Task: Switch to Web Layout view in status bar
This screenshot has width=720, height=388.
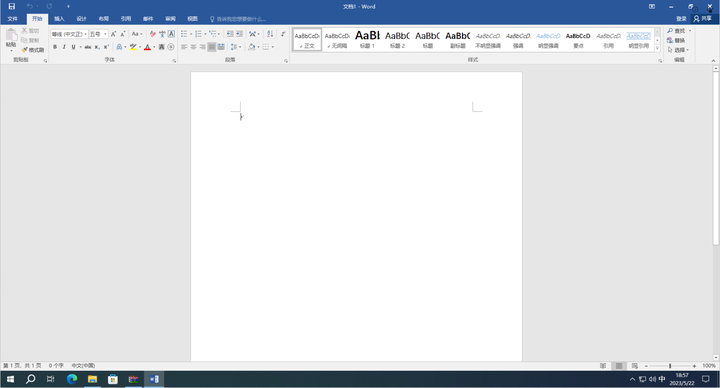Action: (635, 366)
